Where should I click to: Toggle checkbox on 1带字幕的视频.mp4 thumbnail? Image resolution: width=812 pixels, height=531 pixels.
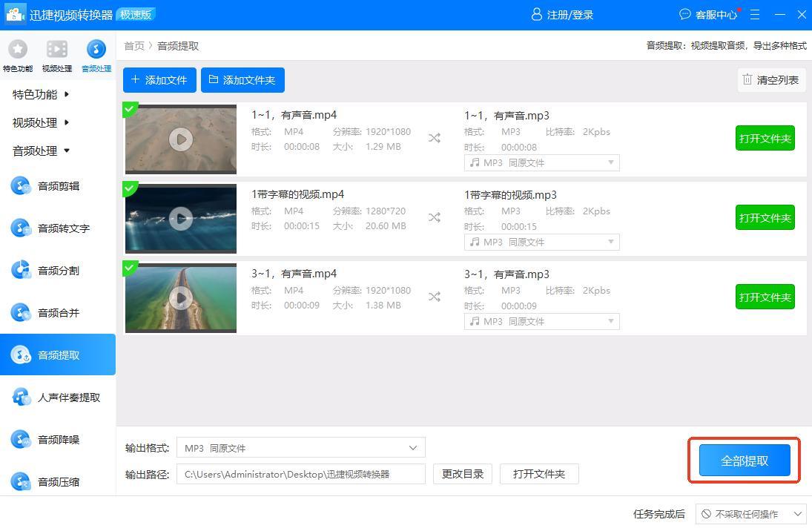coord(130,188)
